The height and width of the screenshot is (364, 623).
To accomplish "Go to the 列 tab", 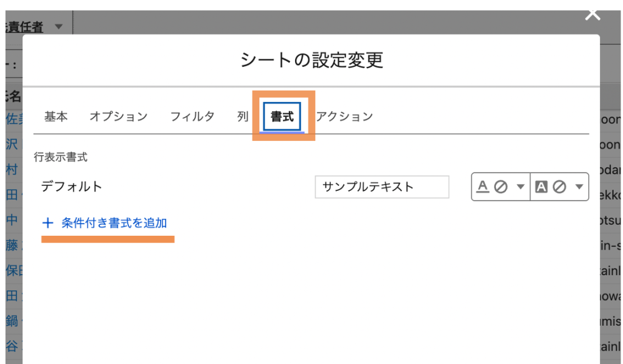I will click(x=243, y=117).
